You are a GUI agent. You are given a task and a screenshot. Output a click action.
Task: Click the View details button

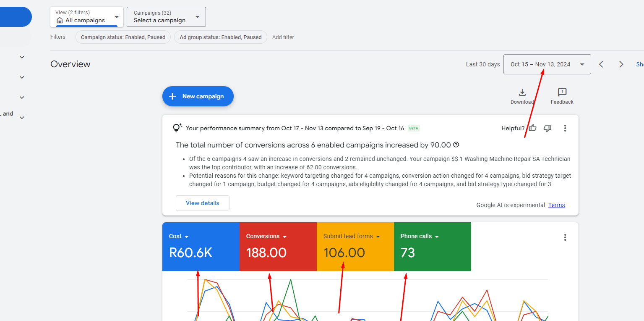[202, 203]
